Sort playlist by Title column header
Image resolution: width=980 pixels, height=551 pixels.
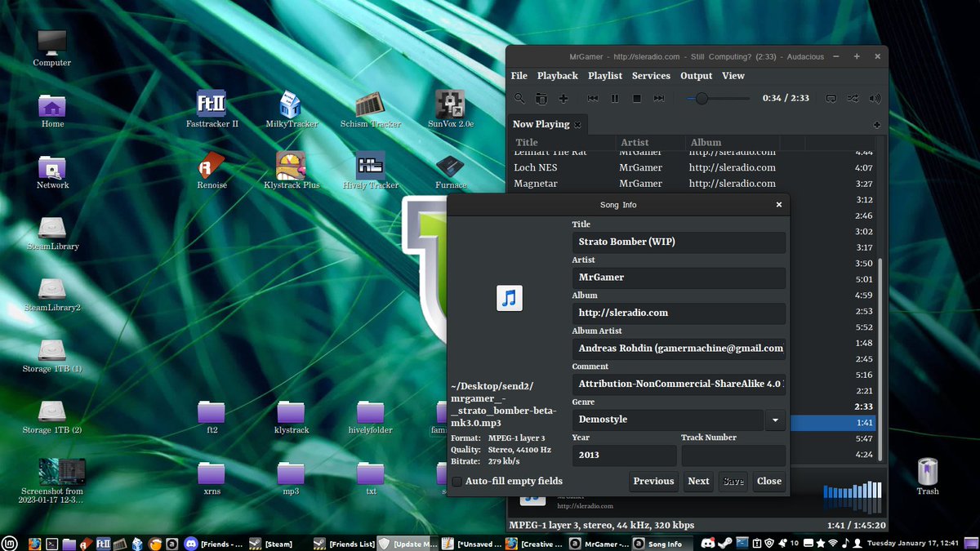pyautogui.click(x=562, y=142)
